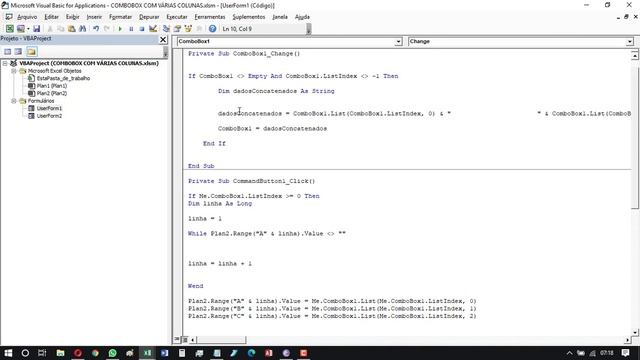
Task: Click the blue Help question mark icon
Action: [212, 29]
